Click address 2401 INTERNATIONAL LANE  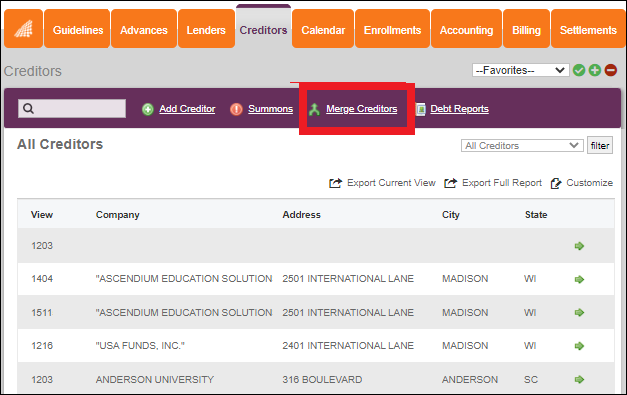click(x=348, y=345)
